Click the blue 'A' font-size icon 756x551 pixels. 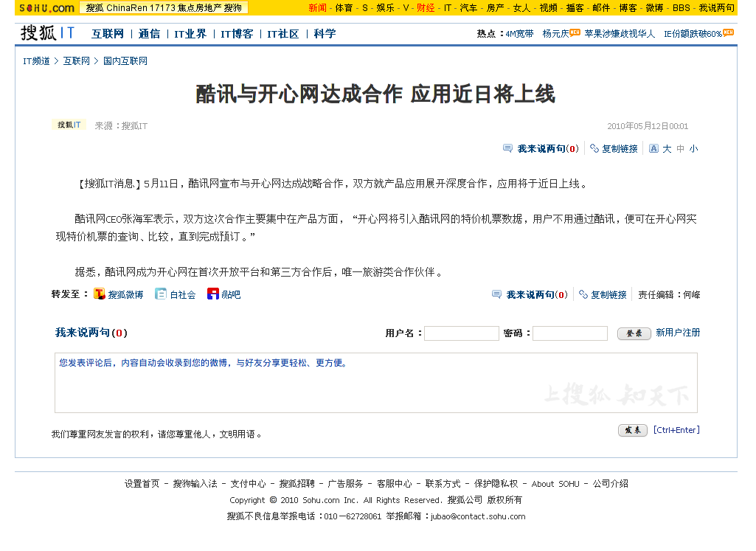click(x=653, y=148)
